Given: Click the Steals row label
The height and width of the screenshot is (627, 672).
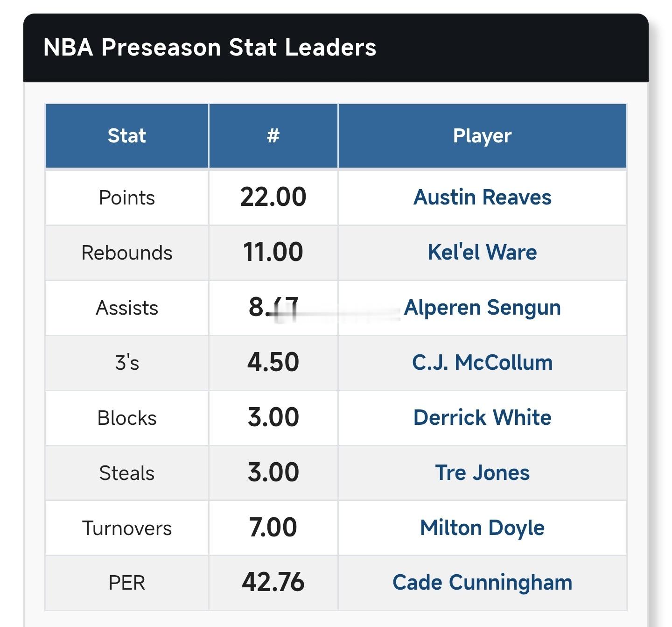Looking at the screenshot, I should point(126,473).
